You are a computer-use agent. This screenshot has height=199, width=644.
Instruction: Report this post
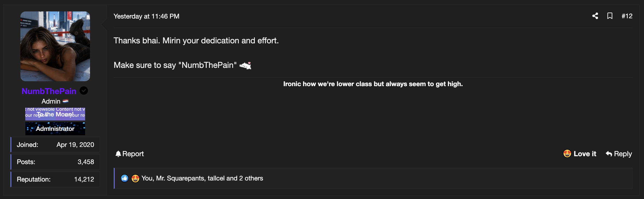pos(129,154)
